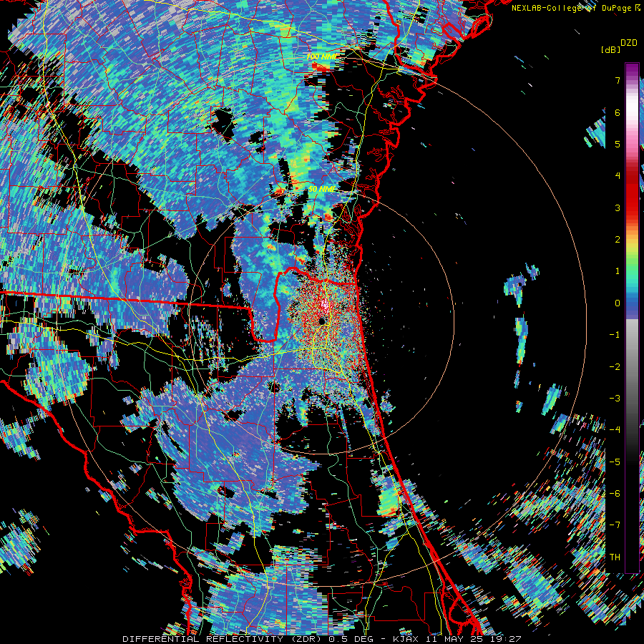Click the Differential Reflectivity caption at the bottom
Image resolution: width=644 pixels, height=644 pixels.
pyautogui.click(x=321, y=639)
